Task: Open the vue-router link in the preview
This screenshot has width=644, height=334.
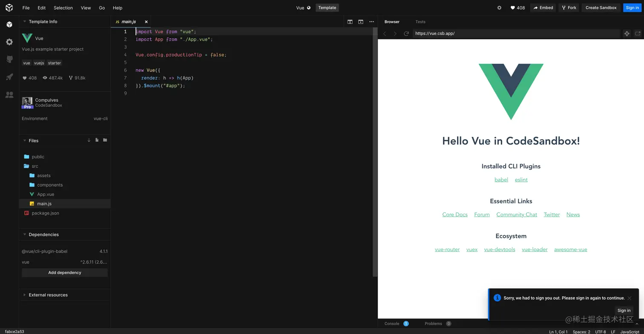Action: click(x=447, y=249)
